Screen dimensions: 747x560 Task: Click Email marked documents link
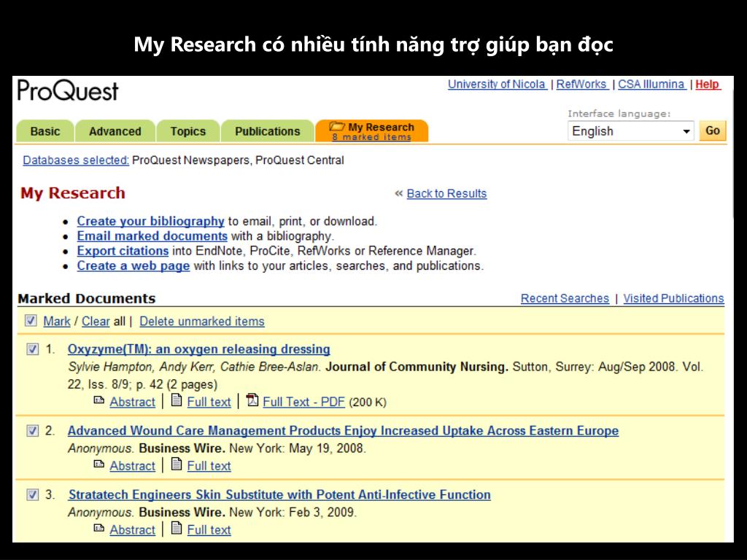click(x=152, y=236)
